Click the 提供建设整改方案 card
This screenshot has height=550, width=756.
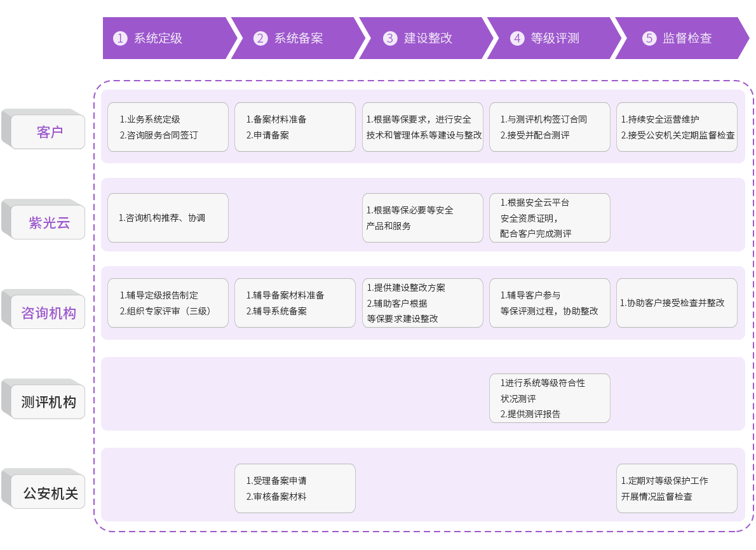(x=422, y=303)
